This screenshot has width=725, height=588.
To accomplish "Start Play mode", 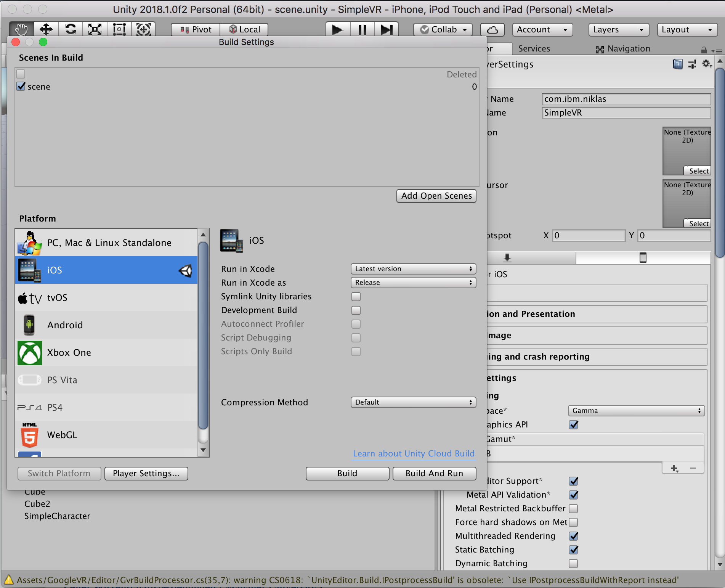I will [x=338, y=29].
